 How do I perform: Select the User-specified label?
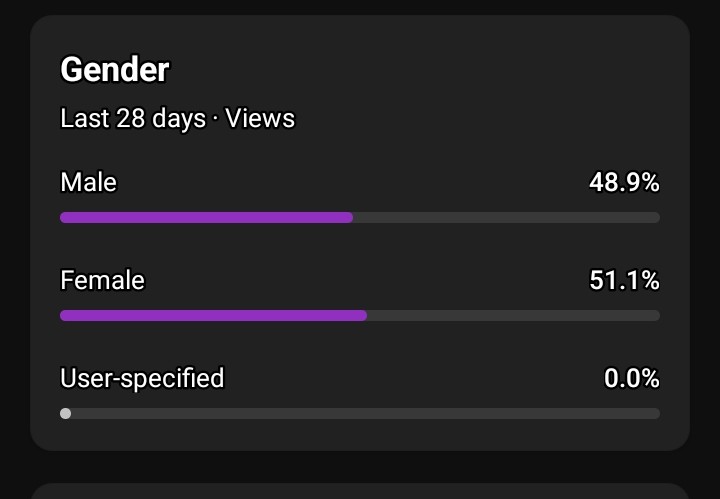(142, 379)
